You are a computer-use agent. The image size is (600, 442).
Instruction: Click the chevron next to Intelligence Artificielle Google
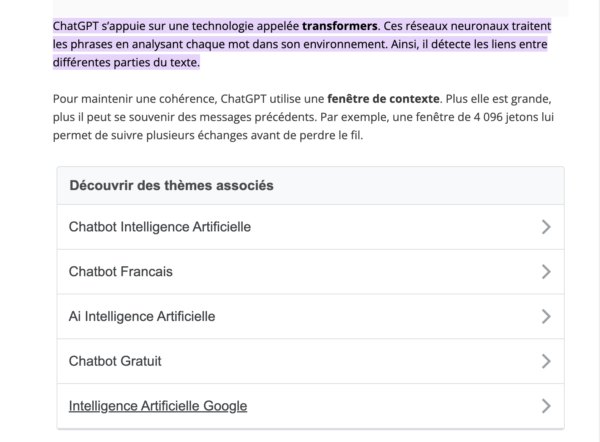[546, 406]
